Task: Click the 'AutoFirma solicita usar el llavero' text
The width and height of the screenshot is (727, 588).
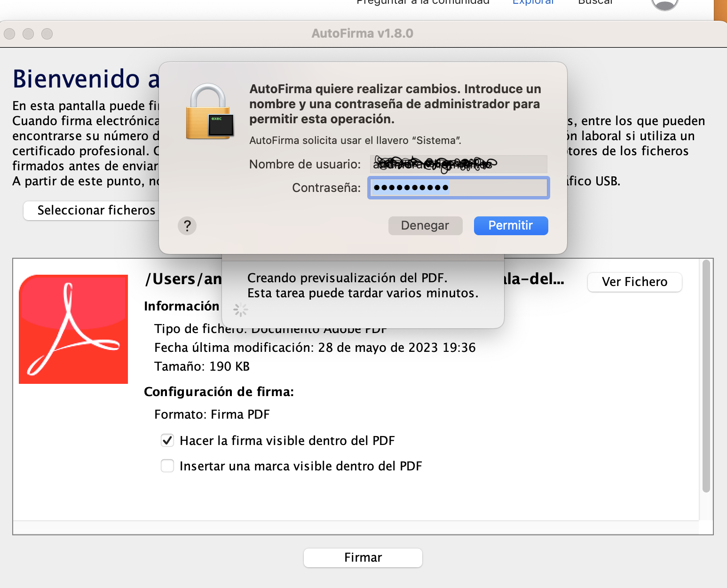Action: pyautogui.click(x=356, y=140)
